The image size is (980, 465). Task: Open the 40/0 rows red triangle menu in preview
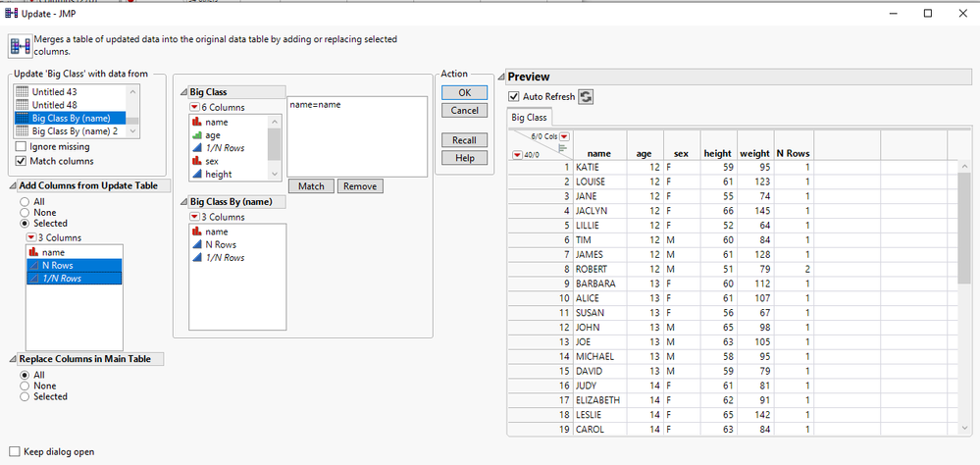coord(517,155)
